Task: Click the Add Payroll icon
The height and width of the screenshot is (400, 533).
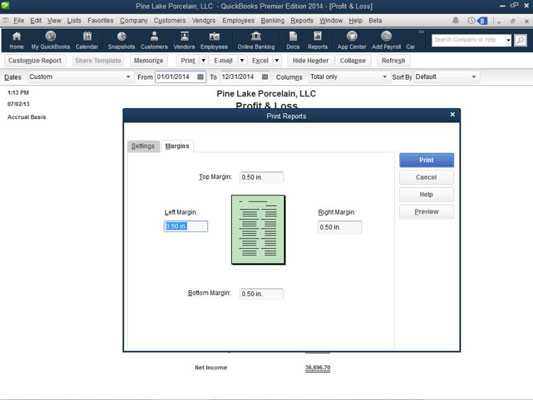Action: tap(386, 40)
